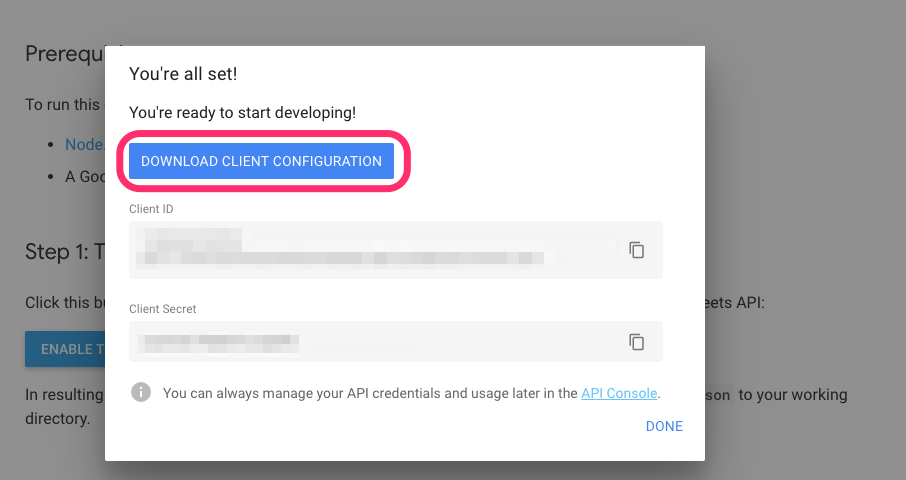Click the "son" code snippet in background
This screenshot has height=480, width=906.
click(722, 395)
